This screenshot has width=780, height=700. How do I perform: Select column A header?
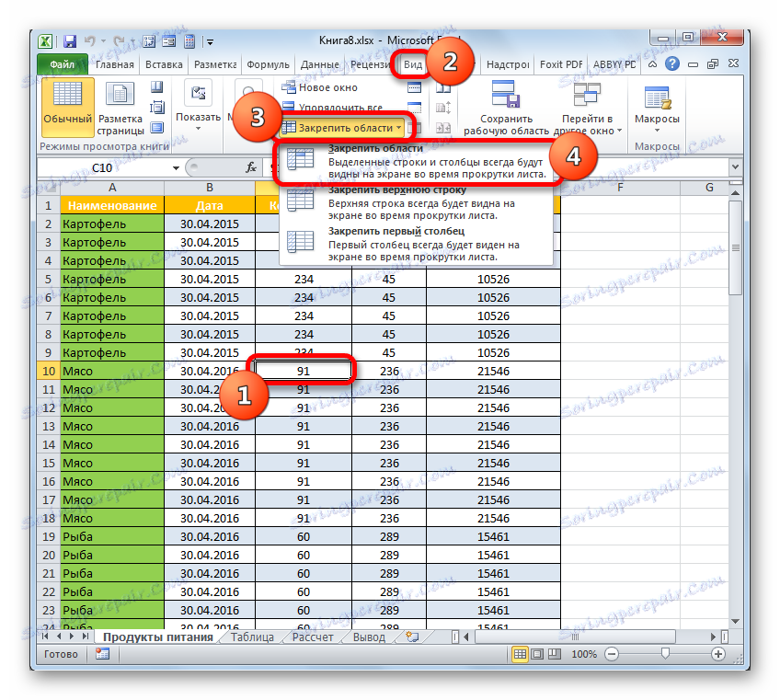coord(112,188)
